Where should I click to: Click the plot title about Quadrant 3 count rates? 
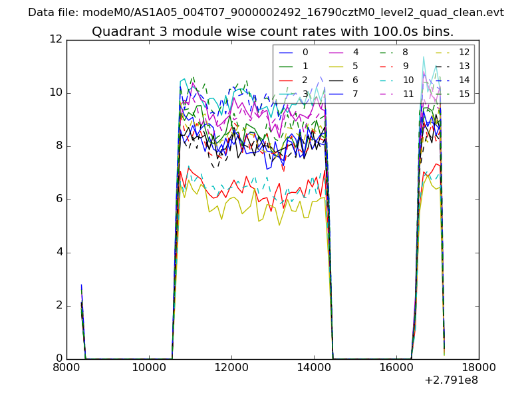pos(273,31)
